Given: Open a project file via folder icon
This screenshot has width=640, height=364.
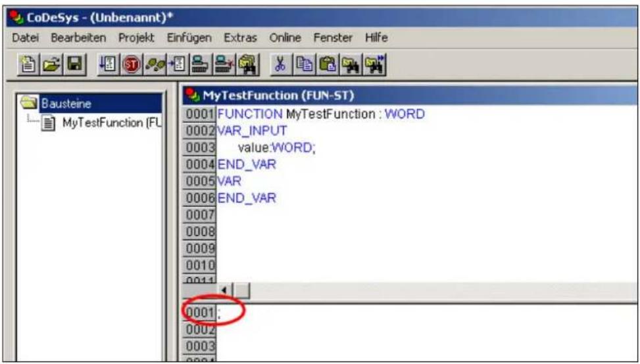Looking at the screenshot, I should 51,65.
